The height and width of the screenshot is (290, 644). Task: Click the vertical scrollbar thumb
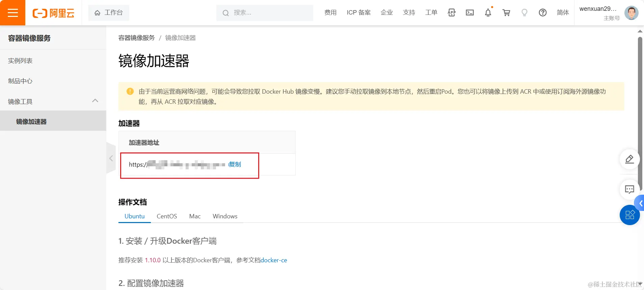click(640, 113)
